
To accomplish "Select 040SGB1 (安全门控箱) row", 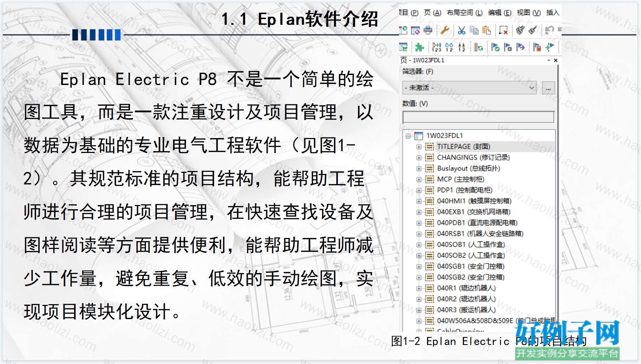I will click(471, 266).
